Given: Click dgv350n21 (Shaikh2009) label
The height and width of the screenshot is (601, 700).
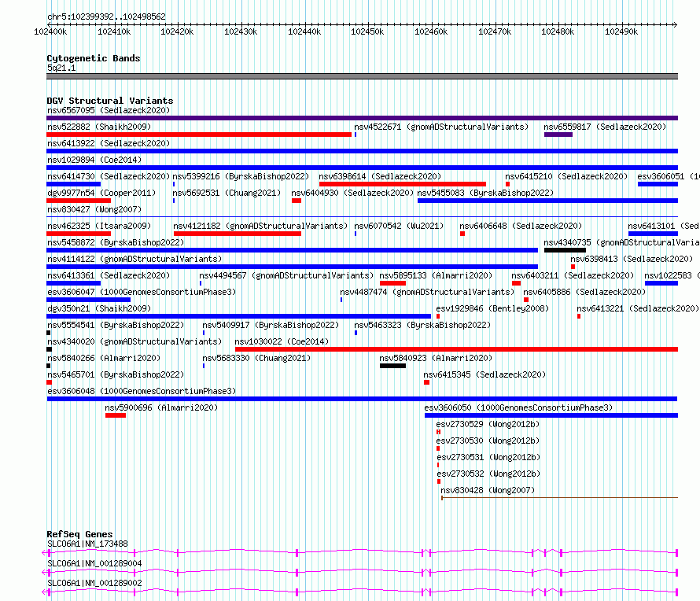Looking at the screenshot, I should click(x=99, y=308).
